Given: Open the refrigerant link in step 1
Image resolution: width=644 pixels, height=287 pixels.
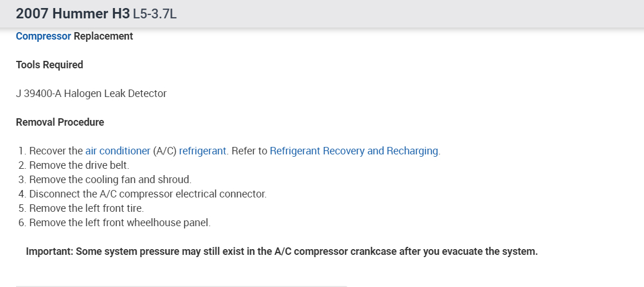Looking at the screenshot, I should point(203,151).
